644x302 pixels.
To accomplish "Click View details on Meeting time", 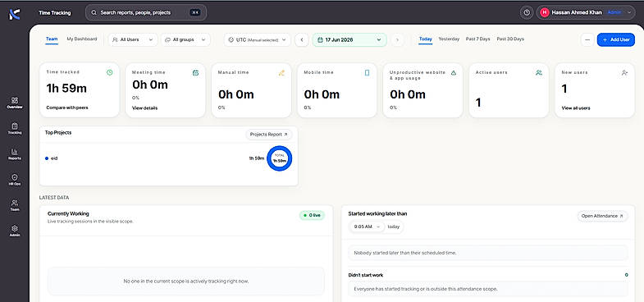I will (144, 108).
